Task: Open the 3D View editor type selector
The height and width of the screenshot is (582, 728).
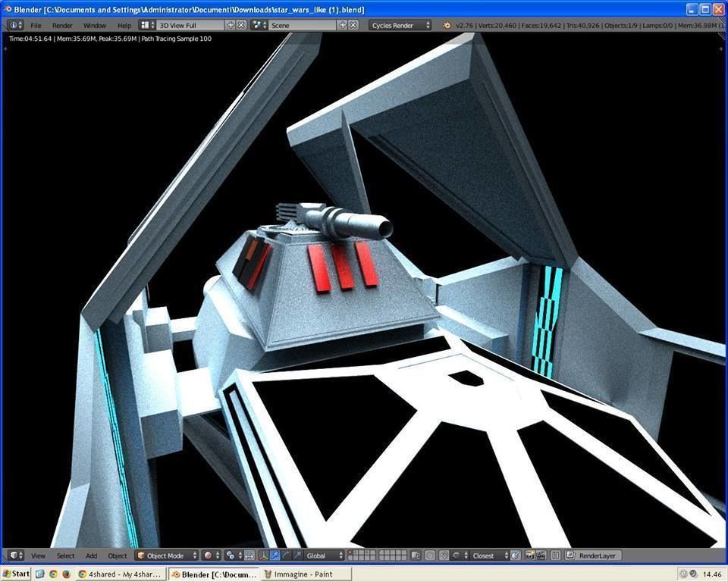Action: tap(16, 555)
